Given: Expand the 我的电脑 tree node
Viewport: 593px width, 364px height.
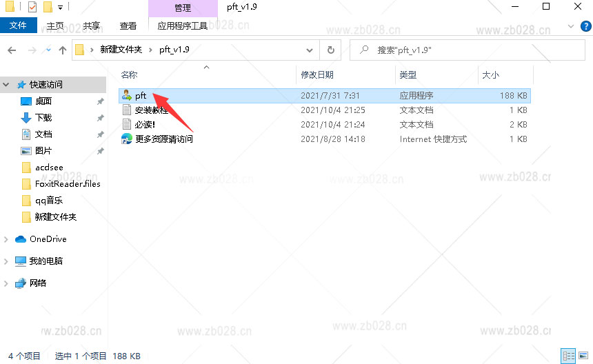Looking at the screenshot, I should (6, 261).
